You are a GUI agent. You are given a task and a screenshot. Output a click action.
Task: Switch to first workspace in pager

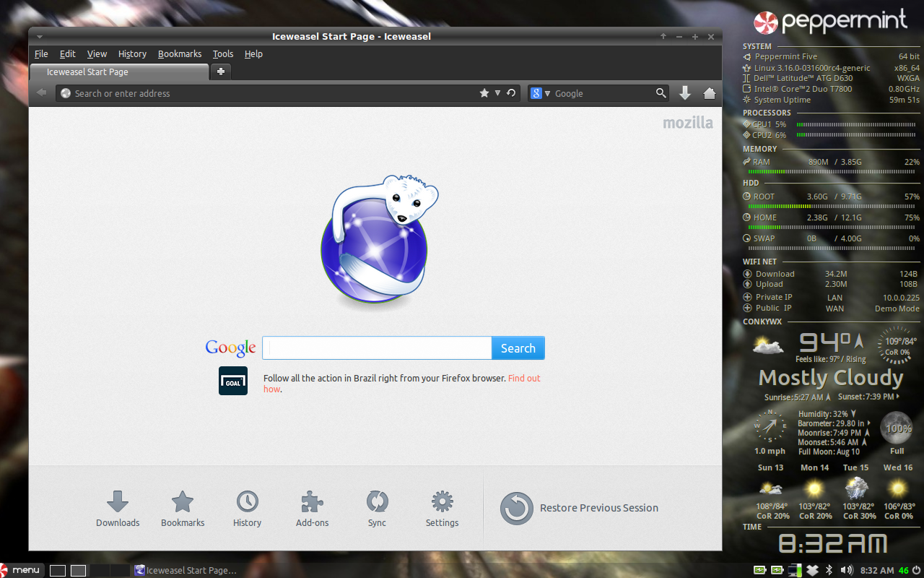58,571
